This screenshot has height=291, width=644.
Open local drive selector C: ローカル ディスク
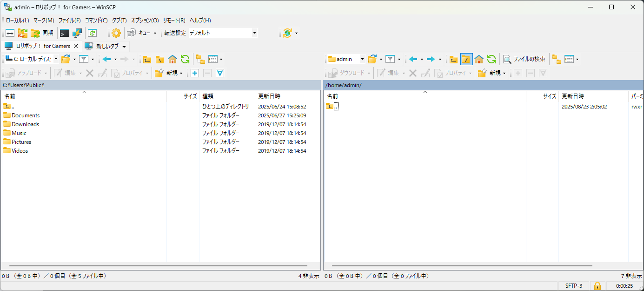[32, 59]
